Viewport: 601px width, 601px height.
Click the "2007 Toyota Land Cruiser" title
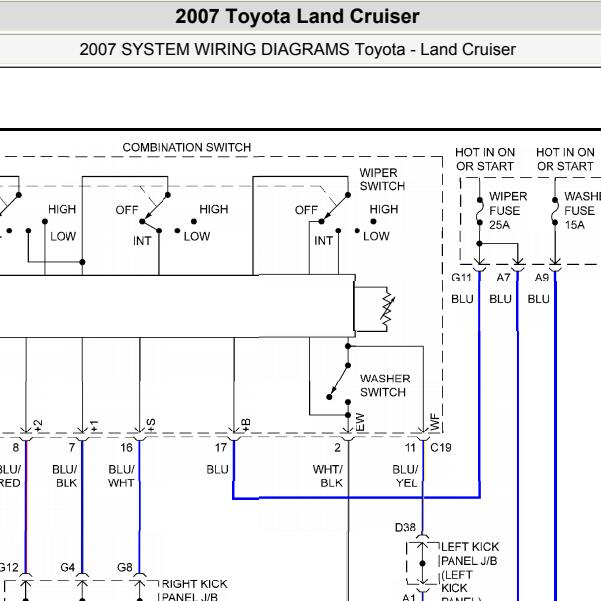297,16
